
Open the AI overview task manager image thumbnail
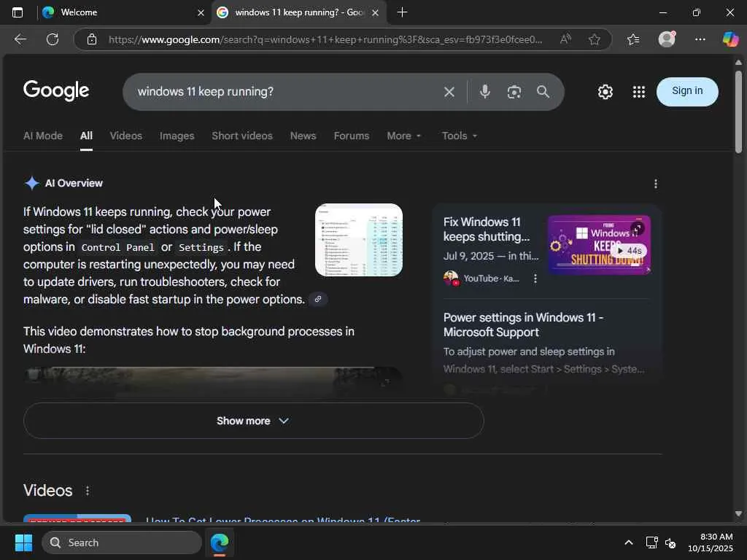(x=359, y=240)
